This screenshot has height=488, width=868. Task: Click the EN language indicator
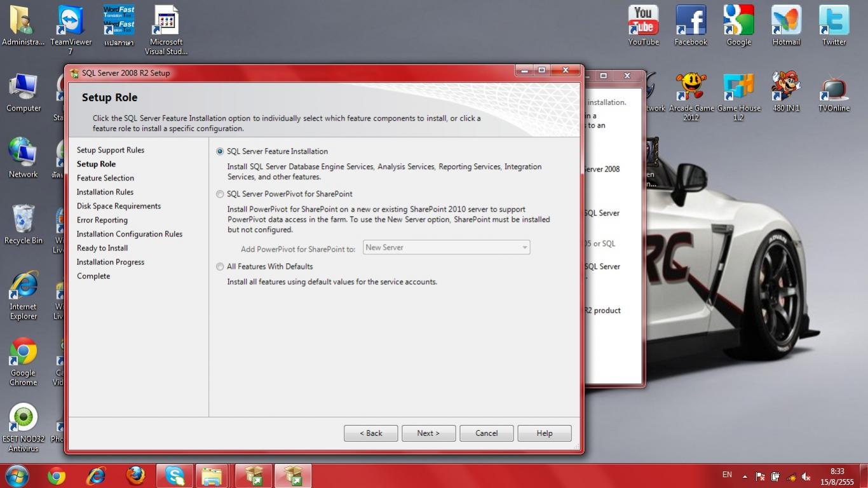coord(727,475)
